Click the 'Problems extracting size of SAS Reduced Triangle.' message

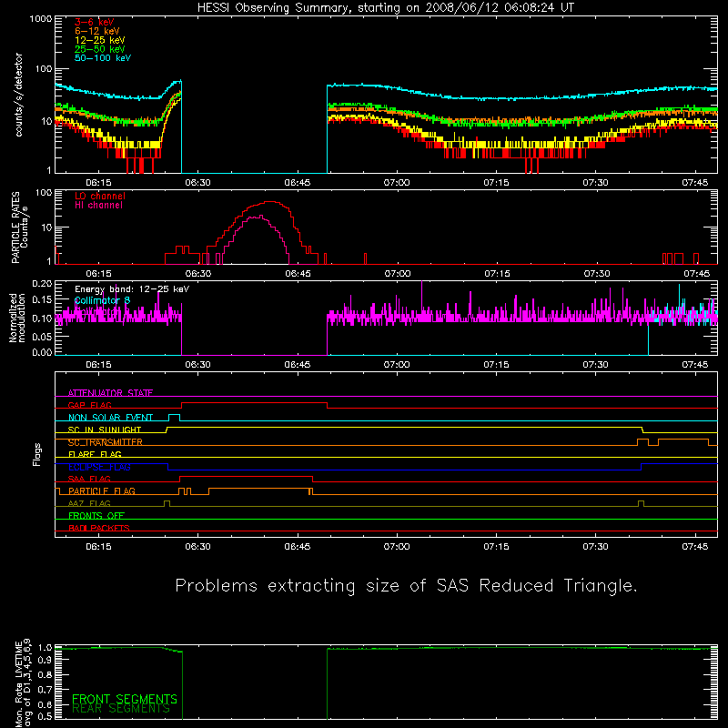tap(406, 586)
